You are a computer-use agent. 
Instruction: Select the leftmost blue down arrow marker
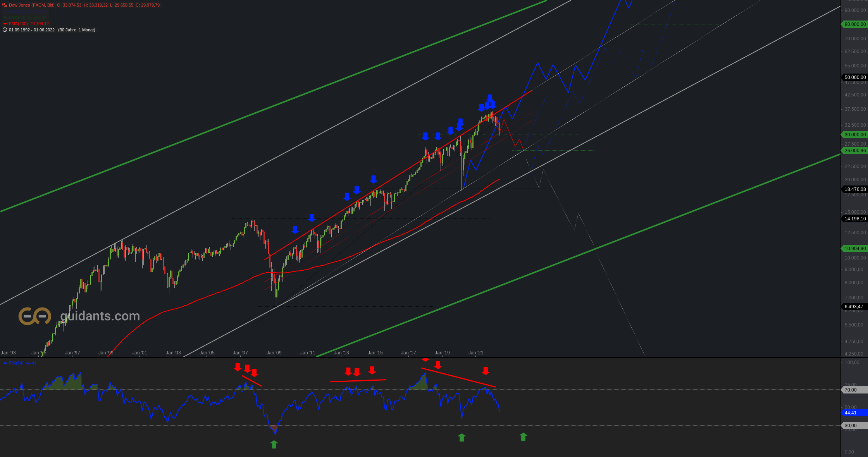pyautogui.click(x=295, y=230)
